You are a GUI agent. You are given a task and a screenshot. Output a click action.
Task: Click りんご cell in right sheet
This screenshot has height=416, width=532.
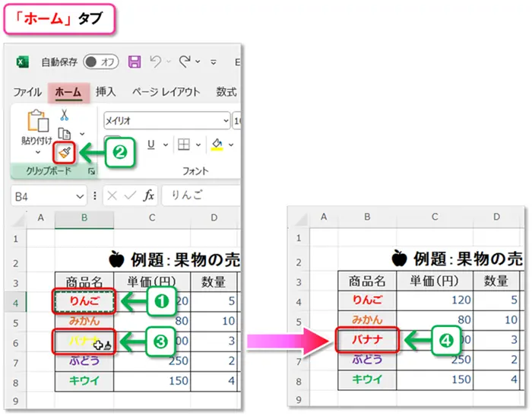point(367,300)
